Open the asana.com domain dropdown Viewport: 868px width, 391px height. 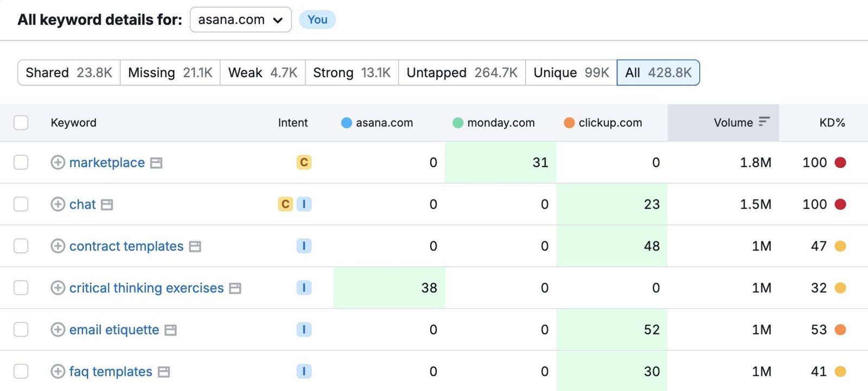[x=241, y=20]
